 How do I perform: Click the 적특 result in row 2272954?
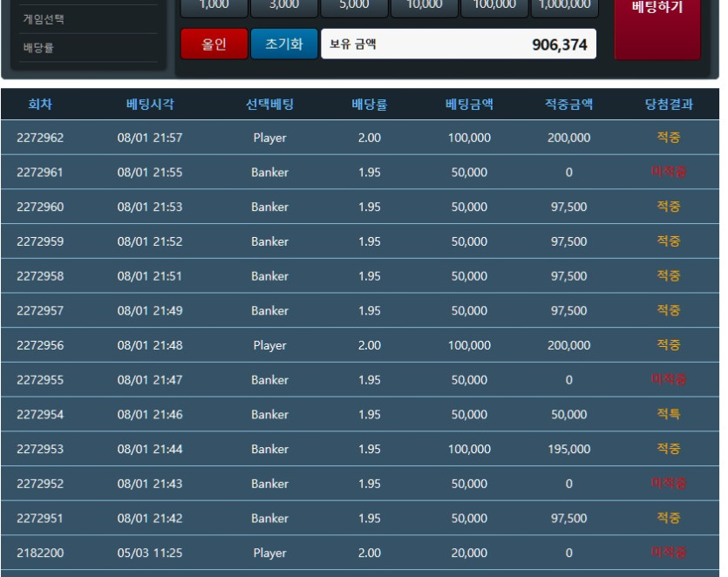click(x=669, y=414)
